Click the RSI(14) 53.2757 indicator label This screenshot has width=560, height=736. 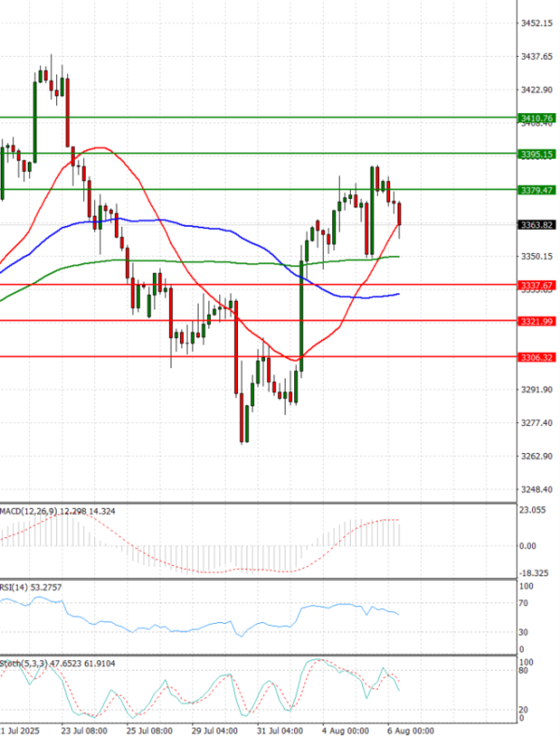(x=31, y=587)
